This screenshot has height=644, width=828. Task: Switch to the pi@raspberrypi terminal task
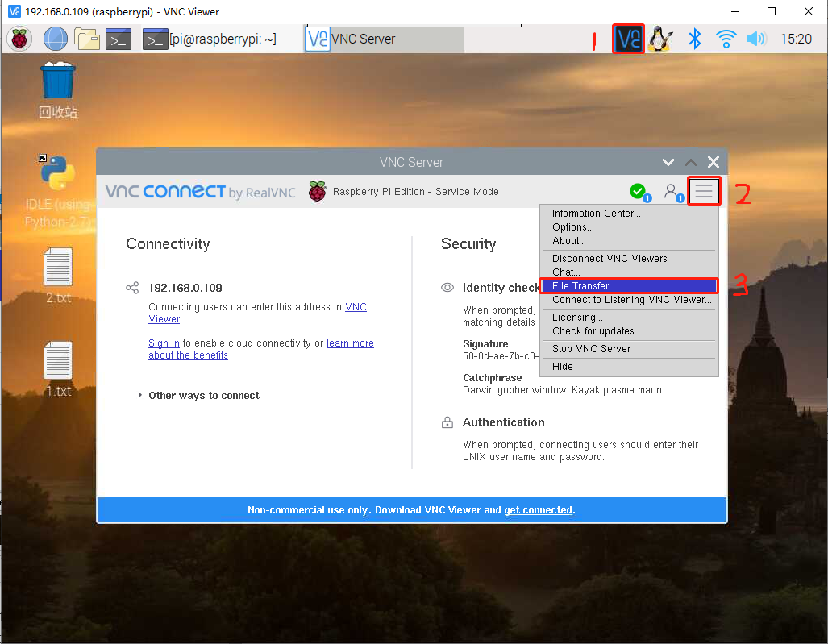[210, 39]
